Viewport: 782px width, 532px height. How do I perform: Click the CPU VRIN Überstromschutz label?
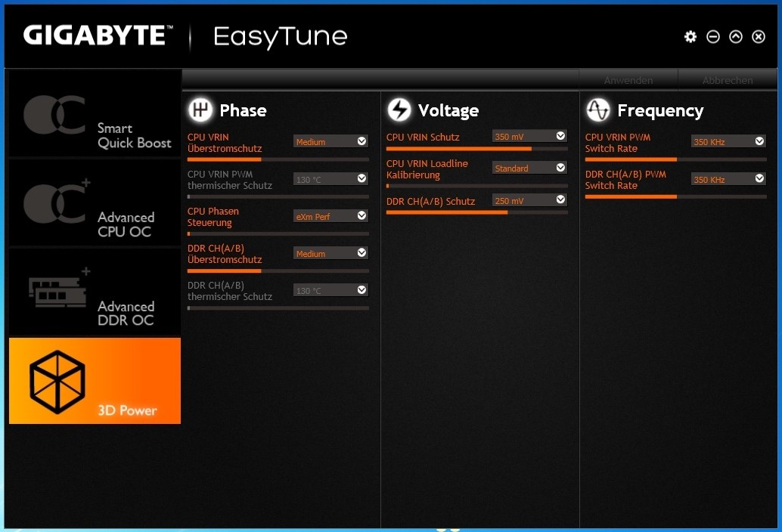tap(225, 143)
